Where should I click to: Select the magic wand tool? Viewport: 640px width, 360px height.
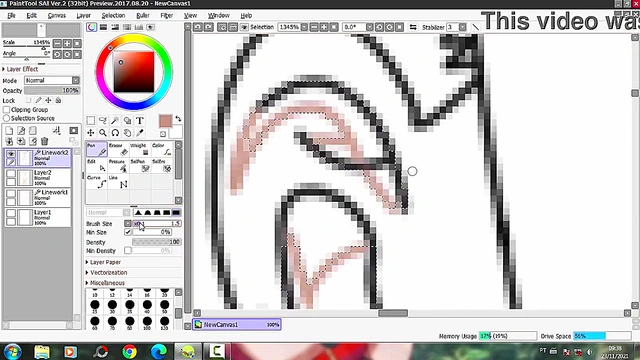pos(115,120)
